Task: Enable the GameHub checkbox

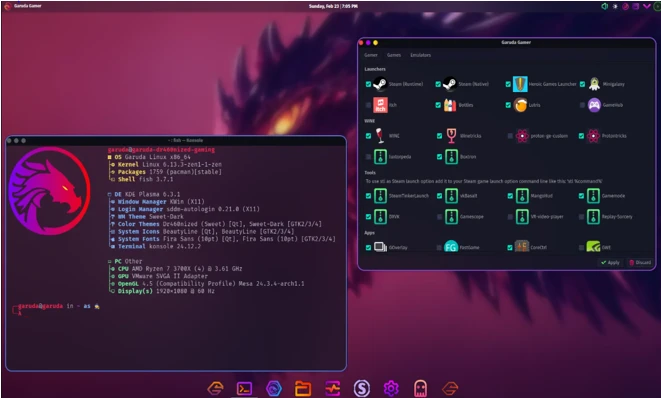Action: tap(582, 105)
